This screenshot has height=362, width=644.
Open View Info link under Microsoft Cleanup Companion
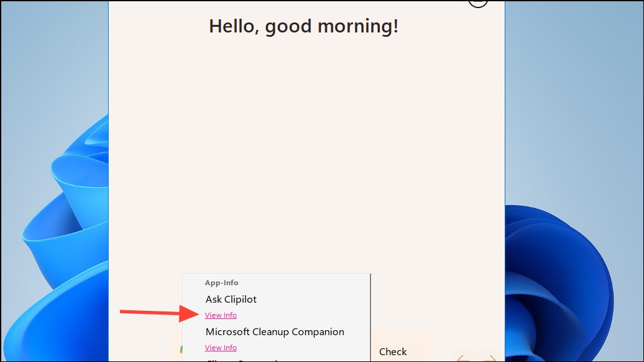pyautogui.click(x=220, y=348)
